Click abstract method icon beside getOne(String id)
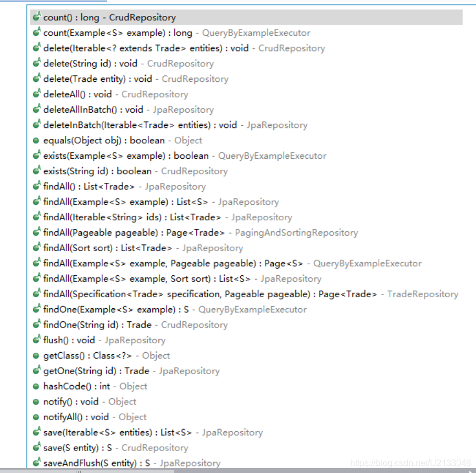The width and height of the screenshot is (476, 473). coord(36,370)
